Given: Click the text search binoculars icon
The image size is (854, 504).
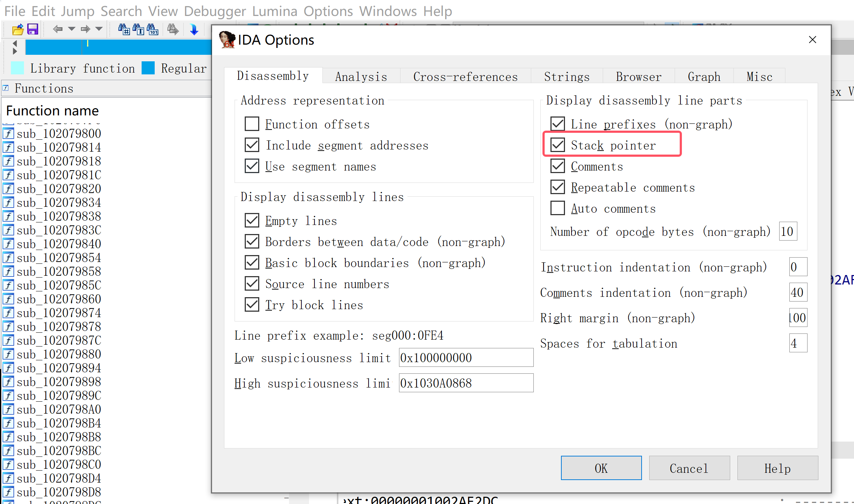Looking at the screenshot, I should [x=138, y=29].
